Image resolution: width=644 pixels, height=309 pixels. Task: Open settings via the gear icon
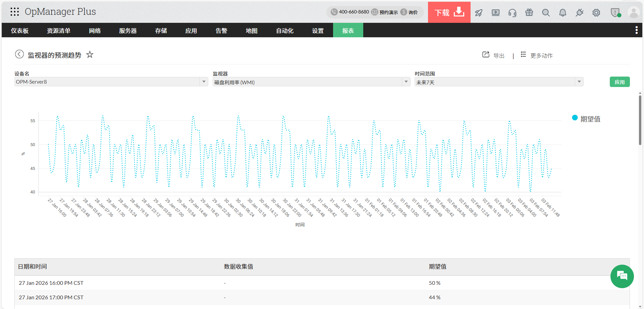(596, 12)
